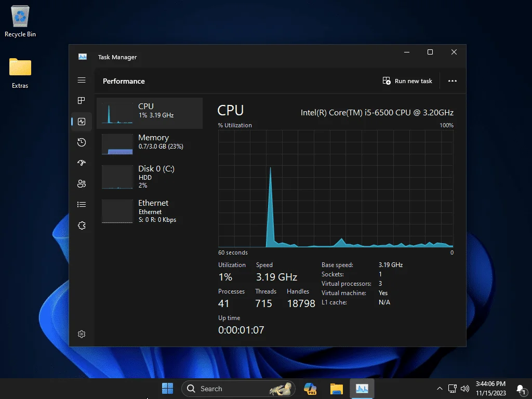This screenshot has height=399, width=532.
Task: Open the Copilot preview taskbar icon
Action: pyautogui.click(x=310, y=389)
